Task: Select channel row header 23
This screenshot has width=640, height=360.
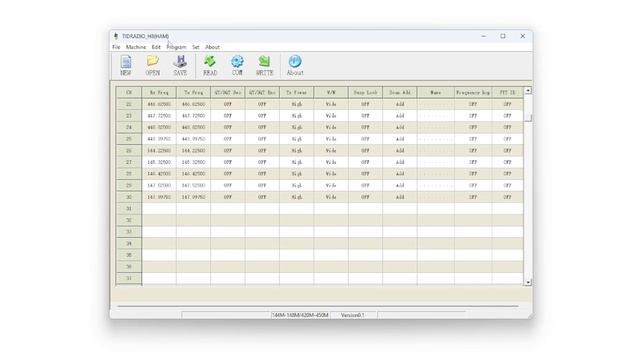Action: pyautogui.click(x=129, y=116)
